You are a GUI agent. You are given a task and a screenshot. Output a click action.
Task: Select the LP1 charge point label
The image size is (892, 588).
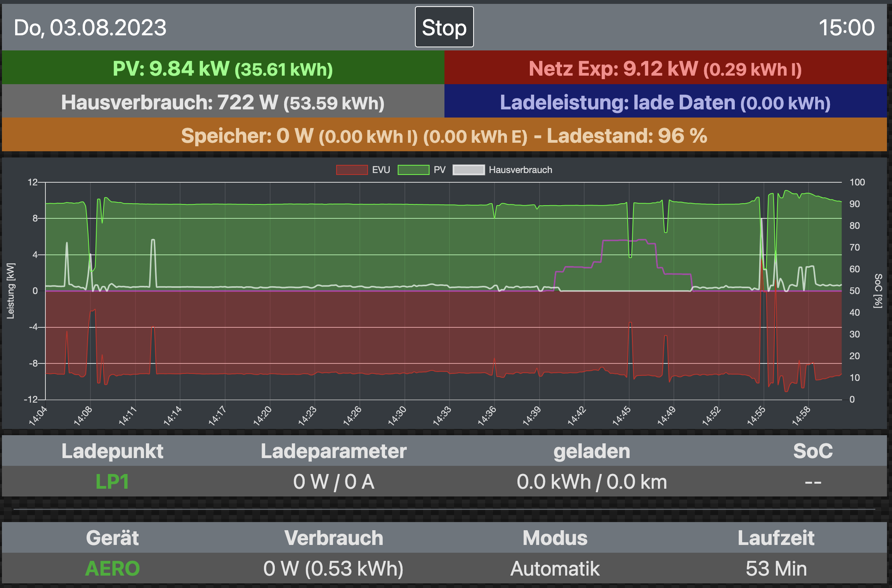coord(112,482)
